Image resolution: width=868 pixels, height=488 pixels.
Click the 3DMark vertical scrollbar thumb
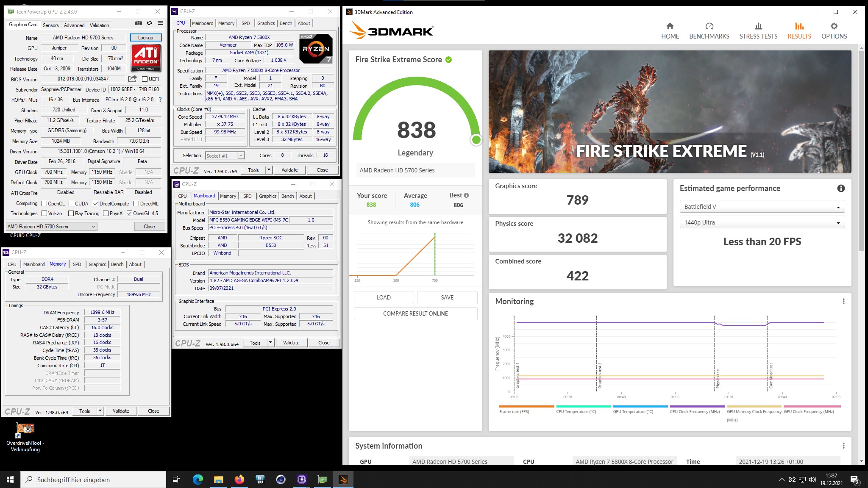pyautogui.click(x=861, y=151)
